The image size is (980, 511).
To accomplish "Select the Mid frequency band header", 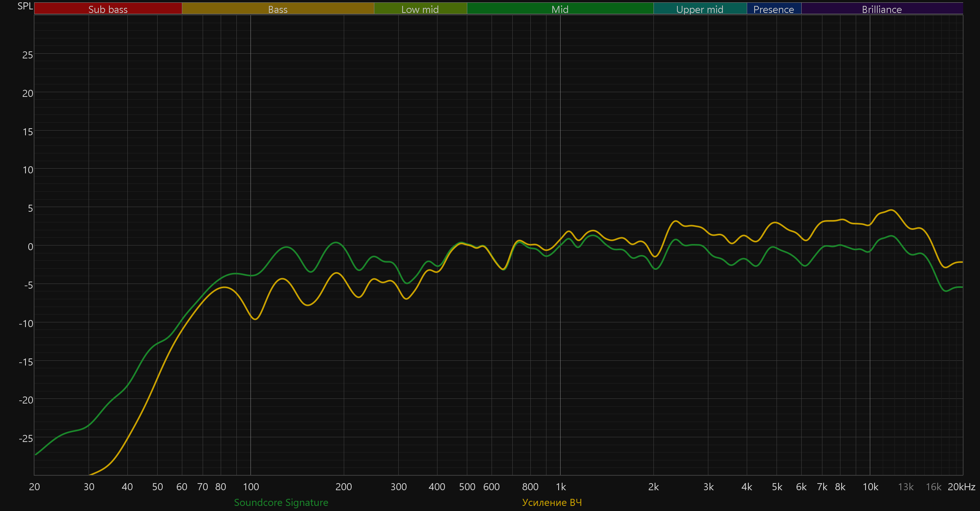I will click(560, 9).
